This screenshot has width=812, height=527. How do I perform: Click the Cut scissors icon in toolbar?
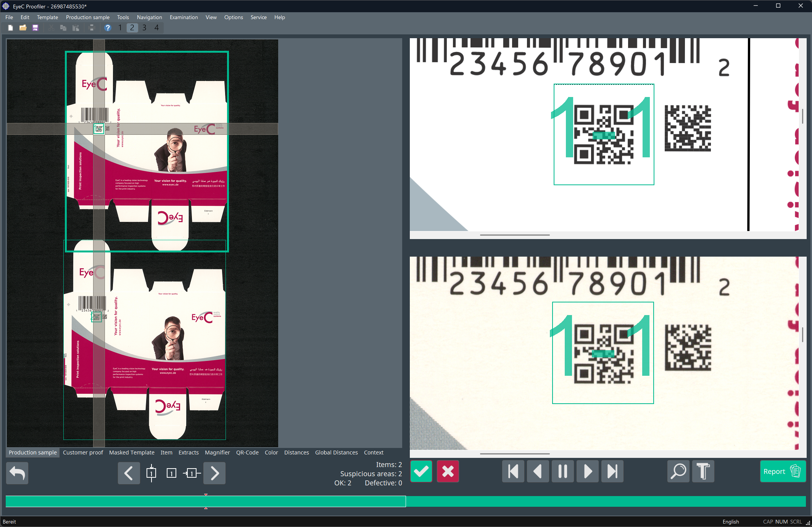[x=51, y=27]
